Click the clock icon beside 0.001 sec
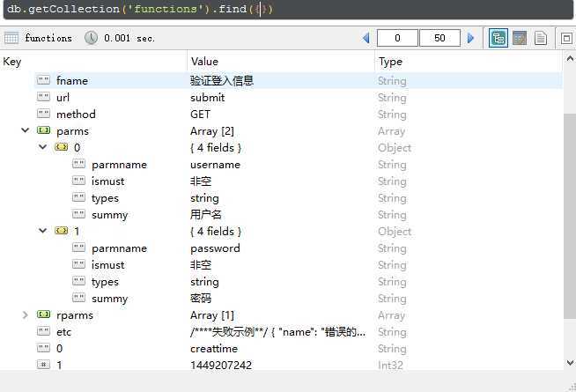Viewport: 576px width, 392px height. click(91, 38)
